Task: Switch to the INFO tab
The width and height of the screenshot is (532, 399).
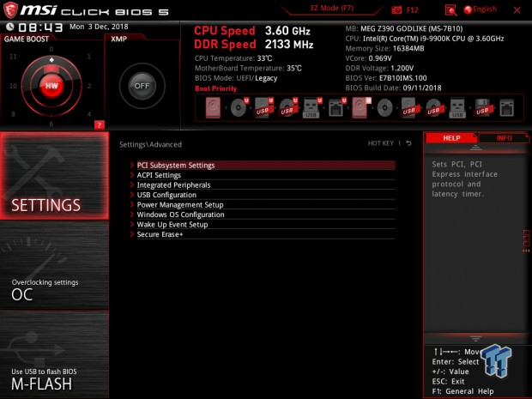Action: pyautogui.click(x=505, y=138)
